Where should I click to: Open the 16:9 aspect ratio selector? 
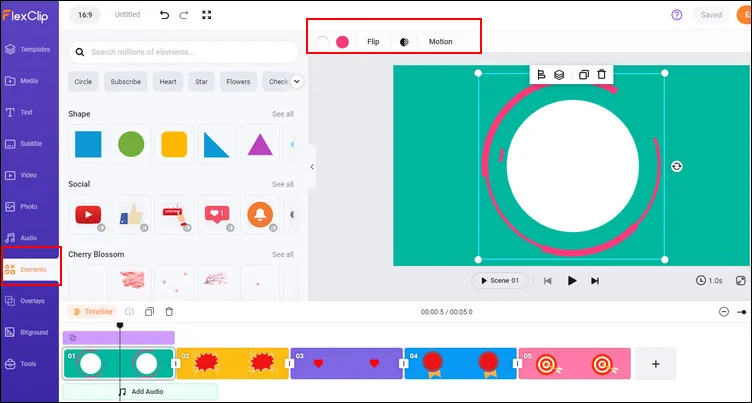click(85, 15)
